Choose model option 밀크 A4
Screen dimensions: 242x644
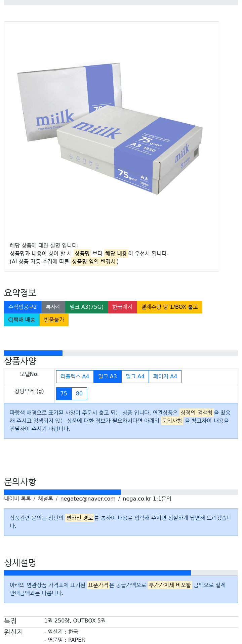coord(135,377)
